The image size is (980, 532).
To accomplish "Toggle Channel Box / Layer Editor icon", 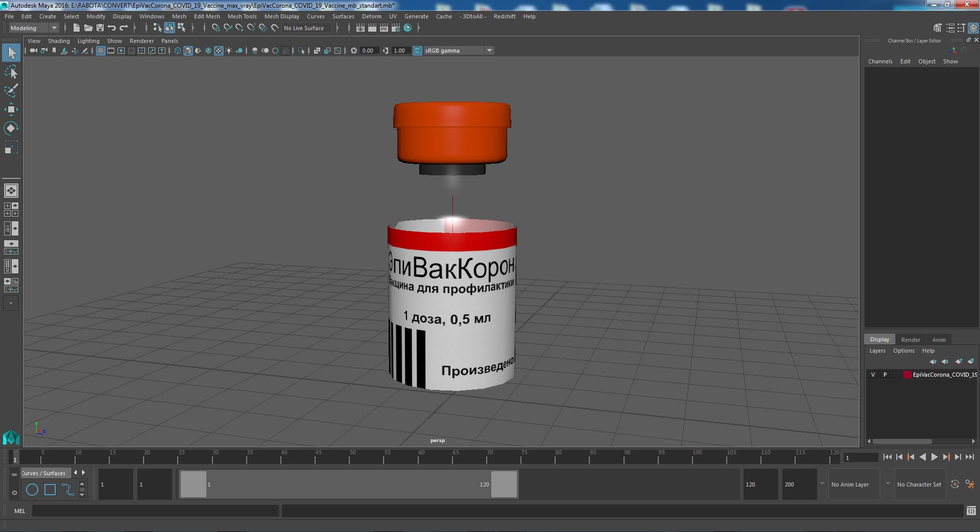I will tap(973, 28).
